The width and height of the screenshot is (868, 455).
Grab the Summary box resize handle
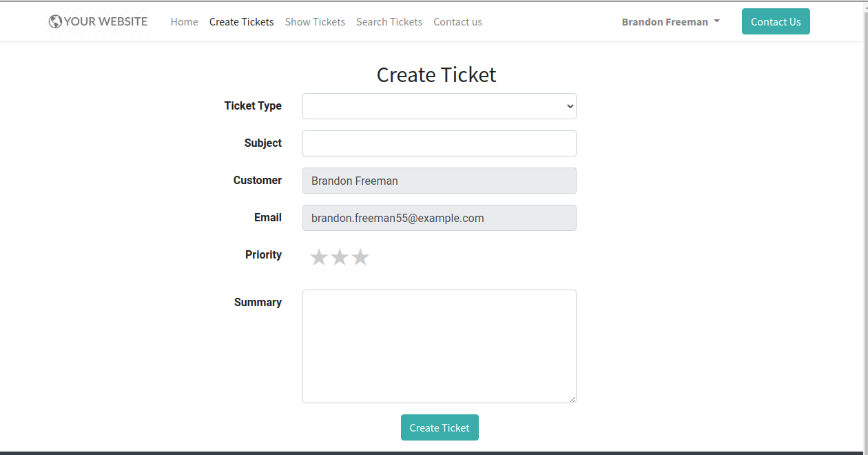(x=572, y=398)
